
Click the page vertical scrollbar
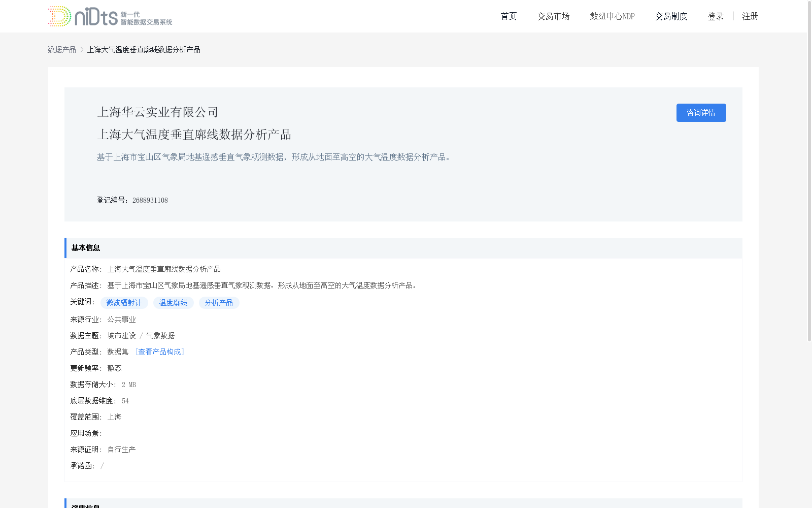coord(809,171)
